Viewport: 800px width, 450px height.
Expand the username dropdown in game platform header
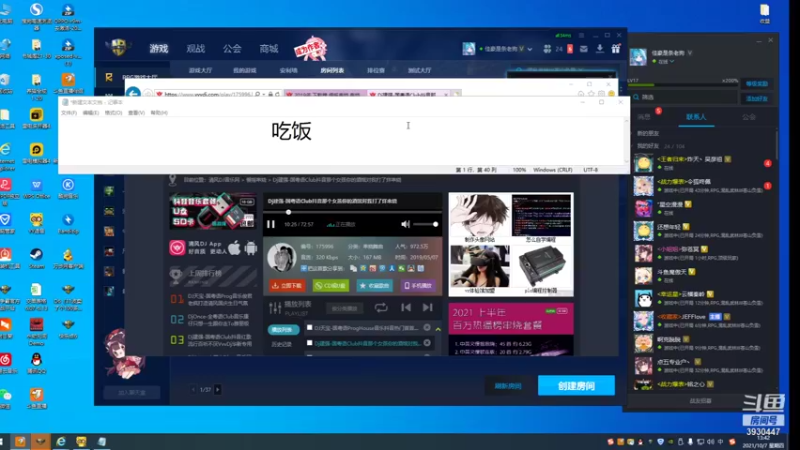tap(530, 49)
